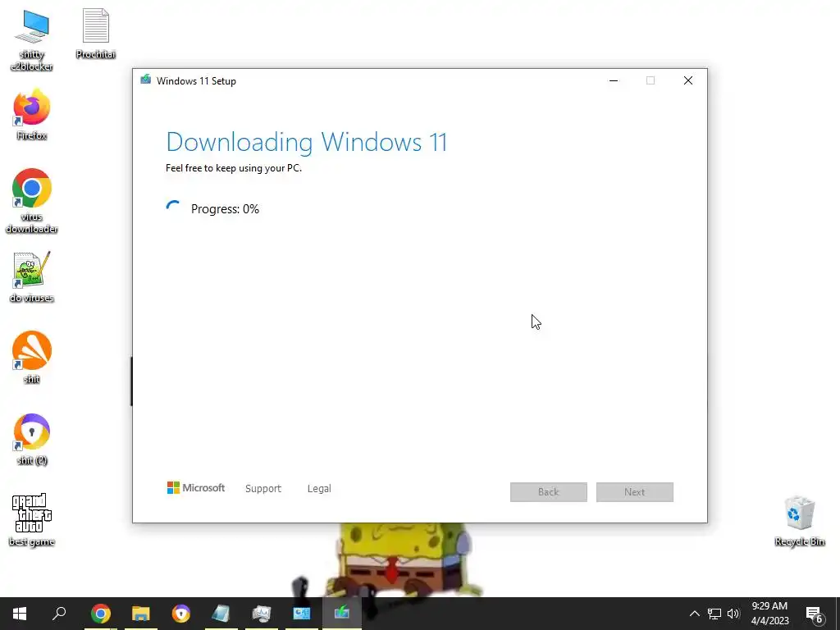Viewport: 840px width, 630px height.
Task: Open the blue control panel taskbar icon
Action: pyautogui.click(x=302, y=614)
